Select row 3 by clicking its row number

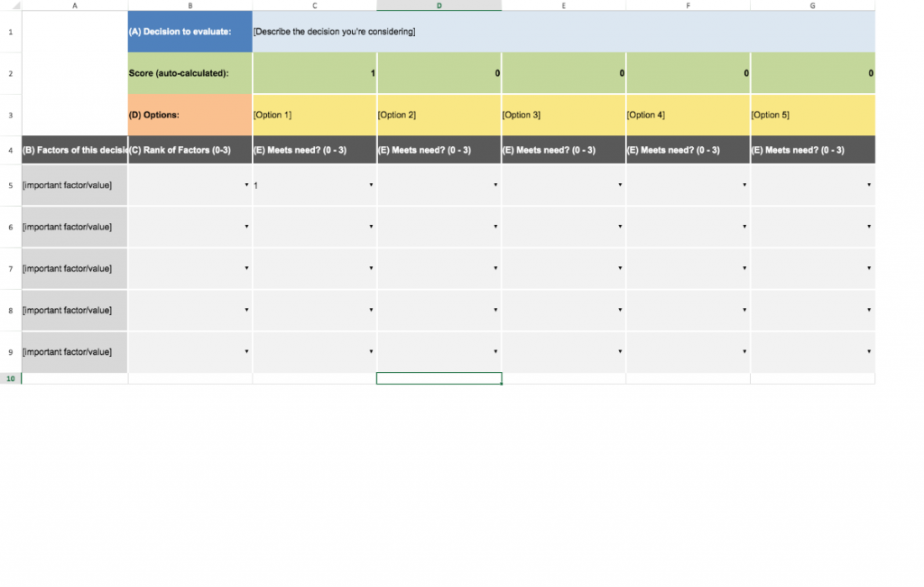point(10,115)
